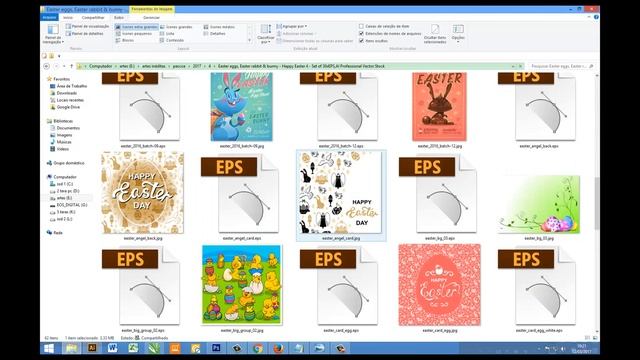The width and height of the screenshot is (640, 360).
Task: Go up one folder level
Action: click(x=71, y=66)
